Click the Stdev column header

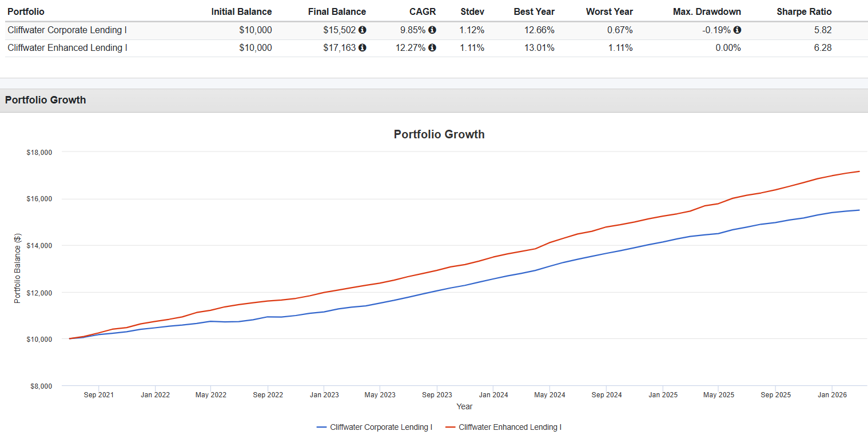[x=472, y=11]
